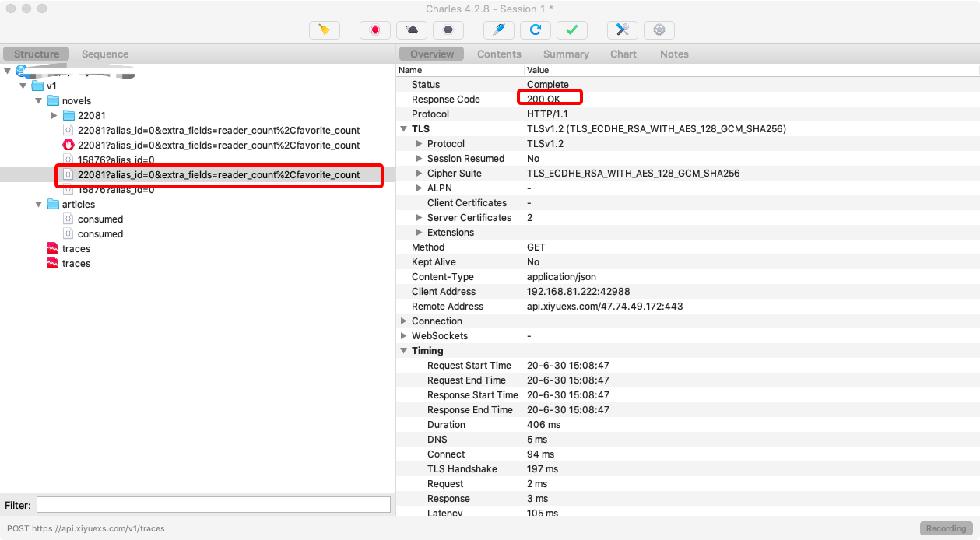Select the remote address 'api.xiyuexs.com/47.74.49.172:443'
The height and width of the screenshot is (540, 980).
point(605,307)
